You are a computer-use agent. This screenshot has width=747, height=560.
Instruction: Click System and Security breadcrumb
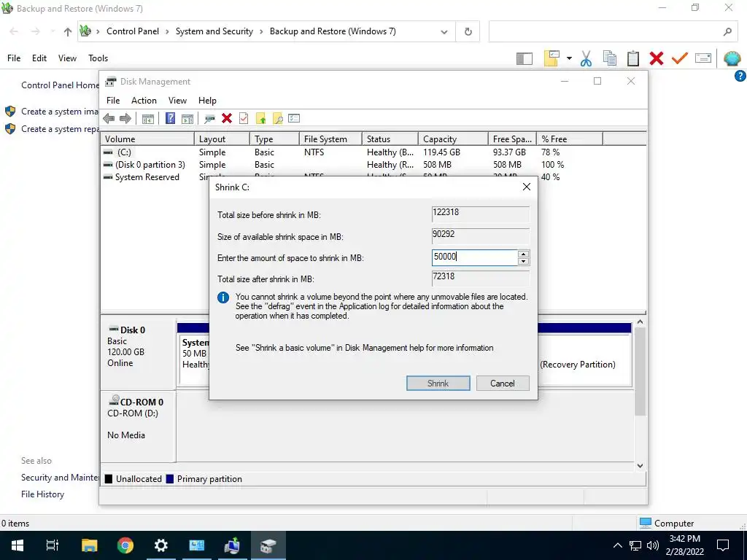pyautogui.click(x=214, y=31)
